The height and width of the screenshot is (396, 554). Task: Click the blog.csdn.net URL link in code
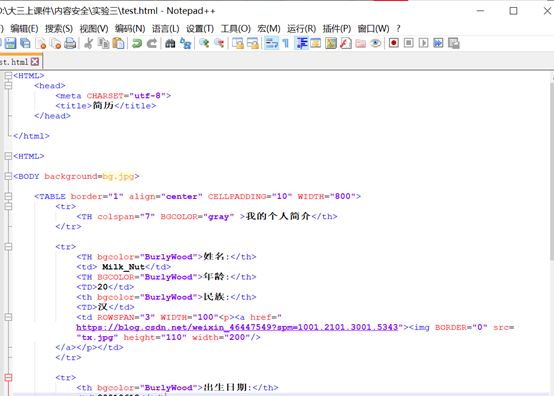pos(237,327)
